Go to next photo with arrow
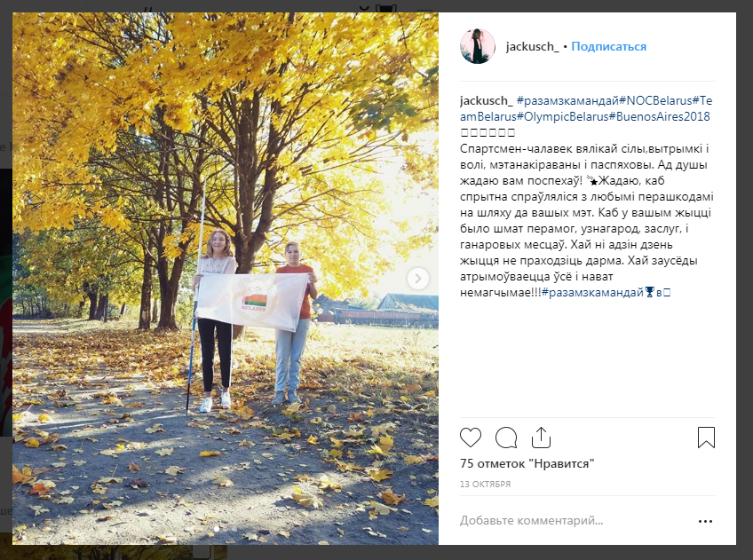 tap(418, 279)
